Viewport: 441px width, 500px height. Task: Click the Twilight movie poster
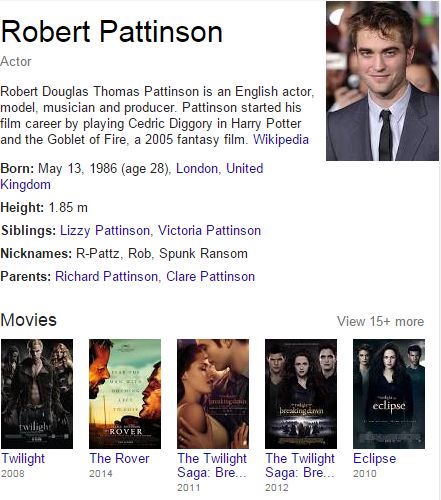point(37,394)
